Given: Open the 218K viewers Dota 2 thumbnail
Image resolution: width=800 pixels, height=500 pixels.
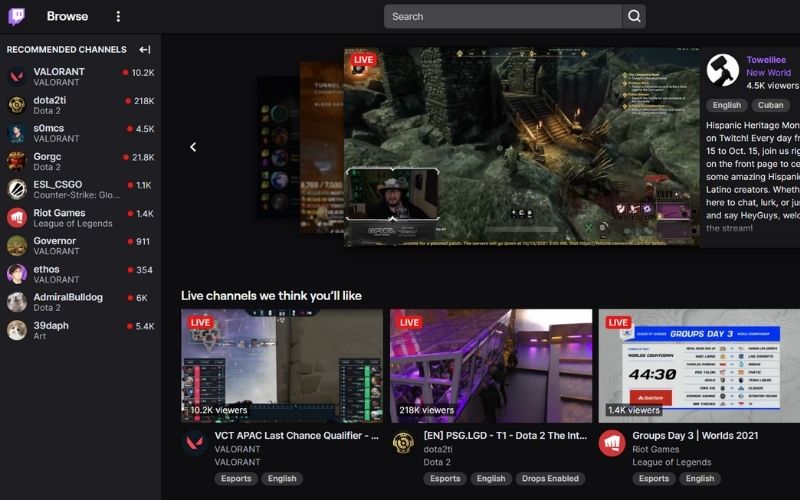Looking at the screenshot, I should pyautogui.click(x=491, y=366).
